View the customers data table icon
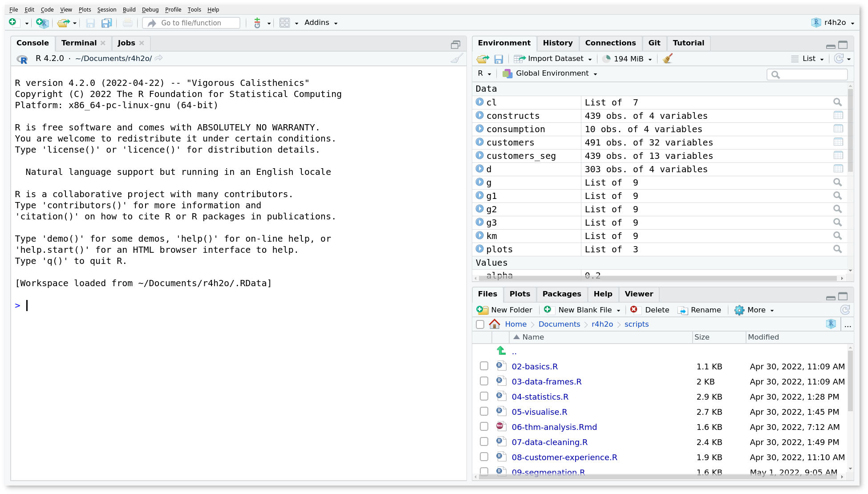Image resolution: width=868 pixels, height=494 pixels. point(838,142)
